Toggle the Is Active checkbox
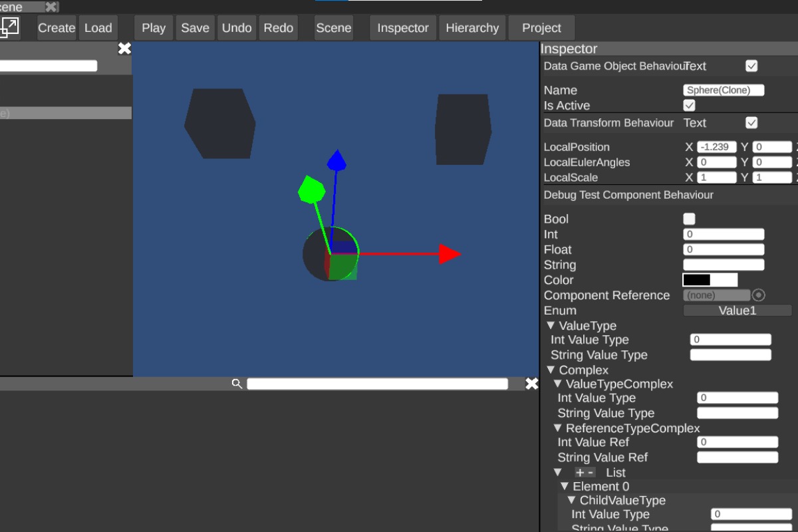Image resolution: width=798 pixels, height=532 pixels. click(x=690, y=106)
